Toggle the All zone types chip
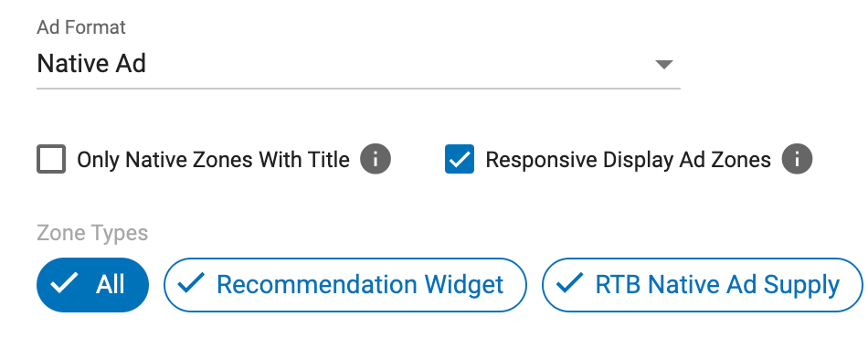This screenshot has width=868, height=338. [93, 285]
